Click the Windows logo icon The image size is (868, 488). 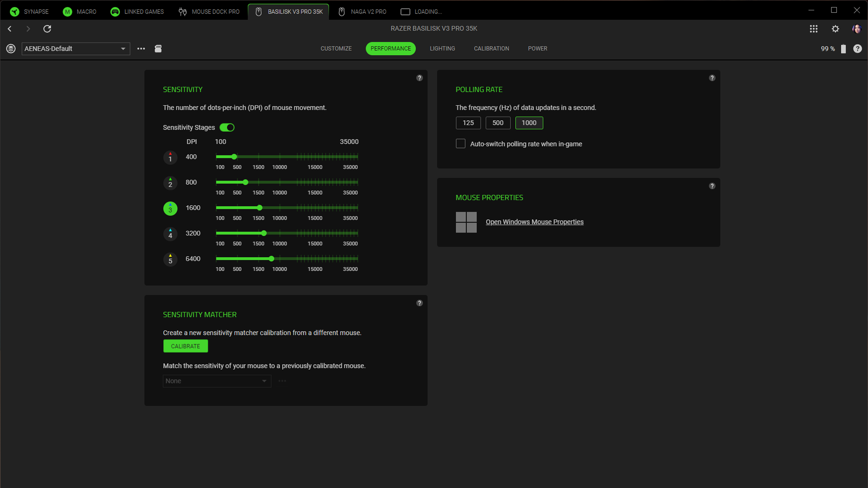coord(466,222)
